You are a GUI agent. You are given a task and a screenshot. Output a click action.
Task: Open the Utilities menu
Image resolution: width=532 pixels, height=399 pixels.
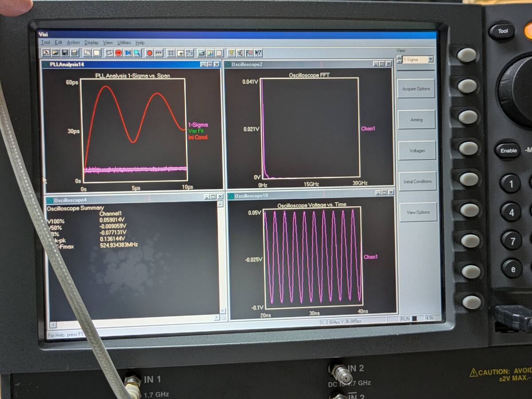(124, 43)
